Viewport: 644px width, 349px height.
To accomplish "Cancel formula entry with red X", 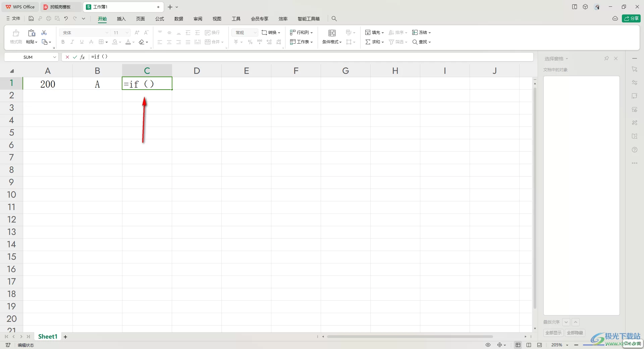I will [67, 57].
